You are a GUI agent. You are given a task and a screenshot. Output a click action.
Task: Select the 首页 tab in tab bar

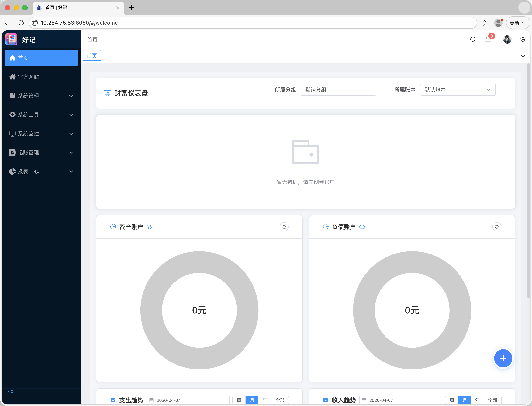[92, 56]
